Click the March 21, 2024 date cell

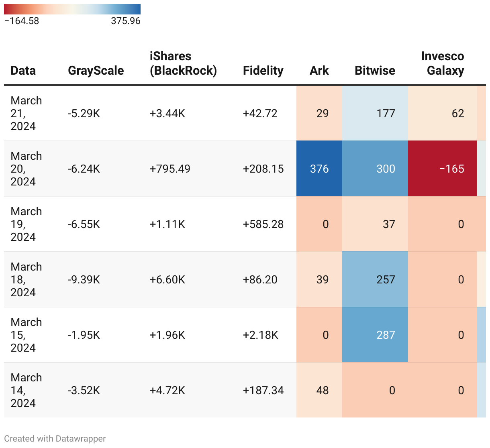26,113
